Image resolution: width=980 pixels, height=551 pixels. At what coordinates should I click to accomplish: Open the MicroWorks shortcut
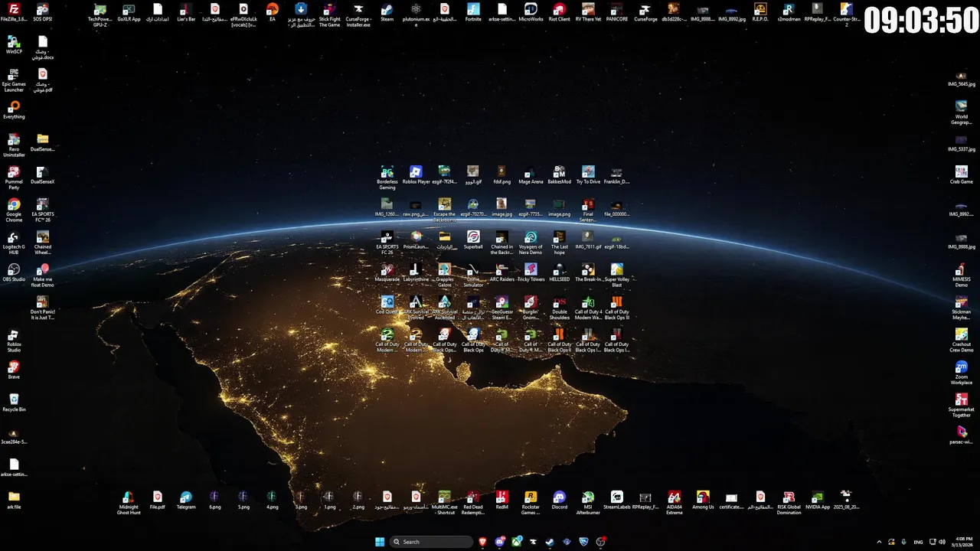tap(531, 11)
